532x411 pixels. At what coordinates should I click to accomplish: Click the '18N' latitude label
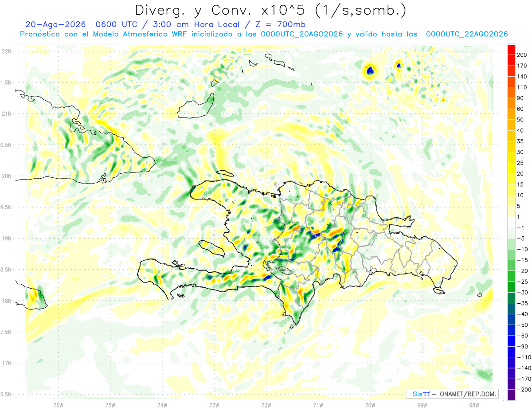point(6,301)
